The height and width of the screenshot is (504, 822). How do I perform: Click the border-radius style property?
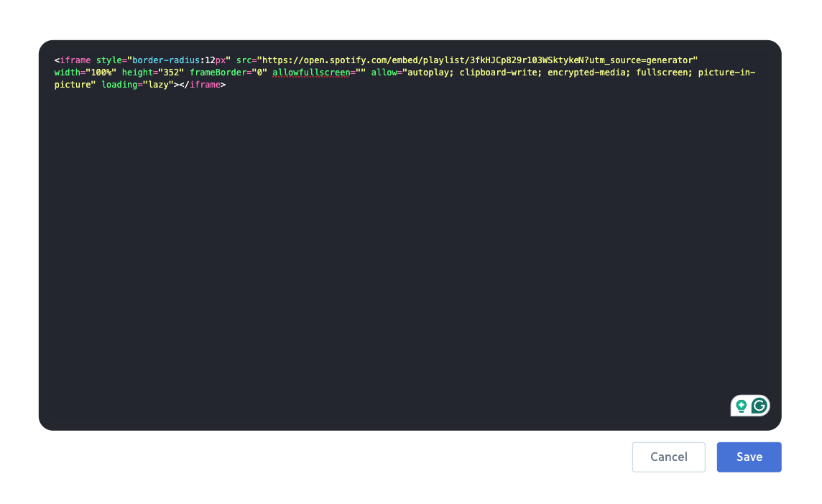[166, 60]
